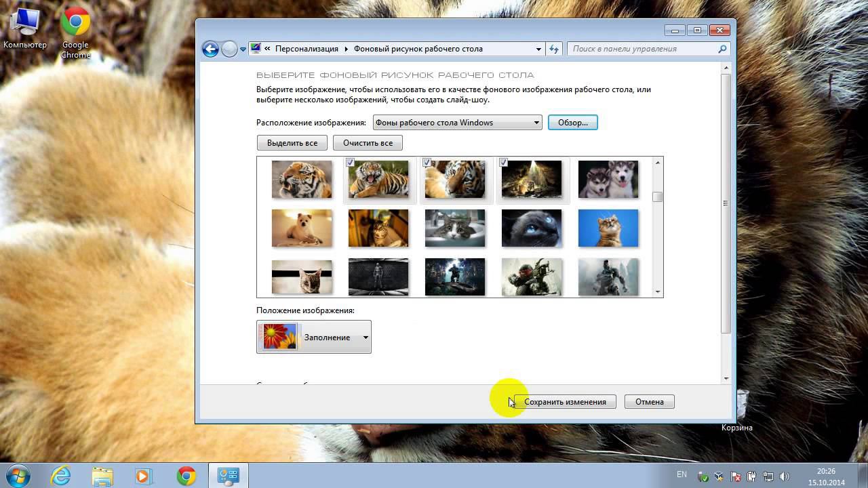Click the window's outer vertical scrollbar thumb
Image resolution: width=868 pixels, height=488 pixels.
[726, 203]
